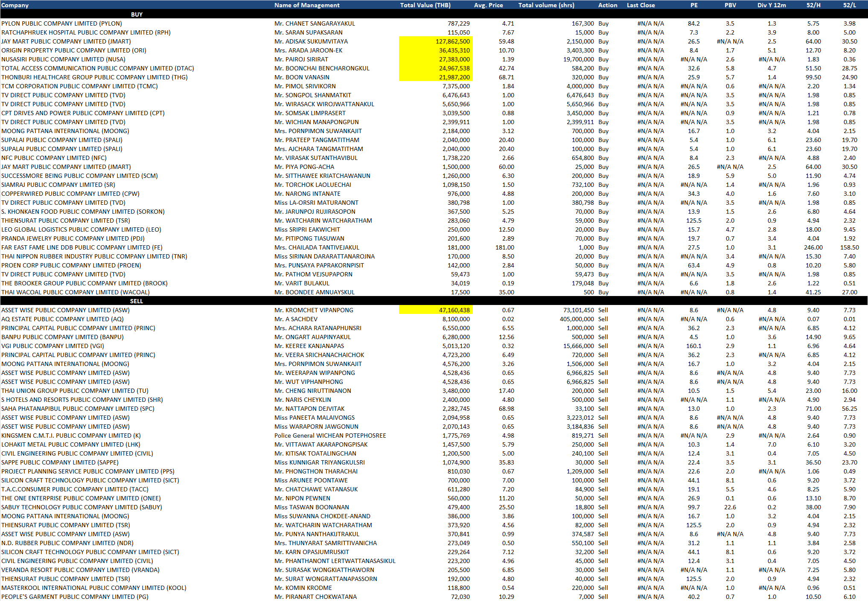Click LEO GLOBAL LOGISTICS (LEO) cell
Screen dimensions: 868x601
coord(81,229)
